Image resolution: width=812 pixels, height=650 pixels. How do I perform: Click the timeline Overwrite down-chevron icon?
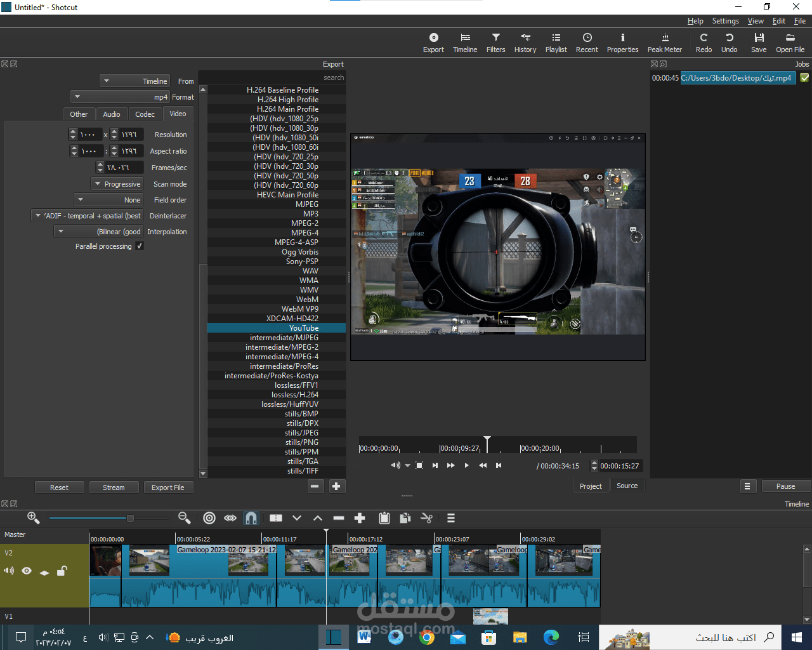[x=297, y=518]
